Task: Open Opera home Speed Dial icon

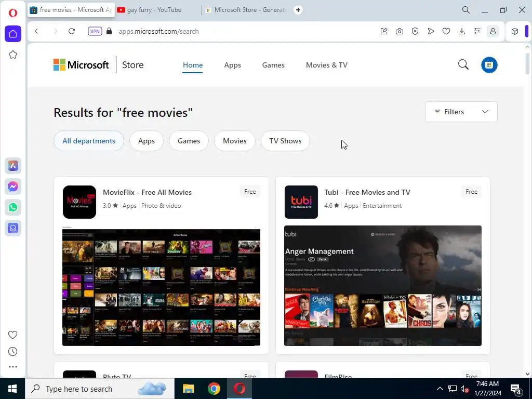Action: [x=13, y=34]
